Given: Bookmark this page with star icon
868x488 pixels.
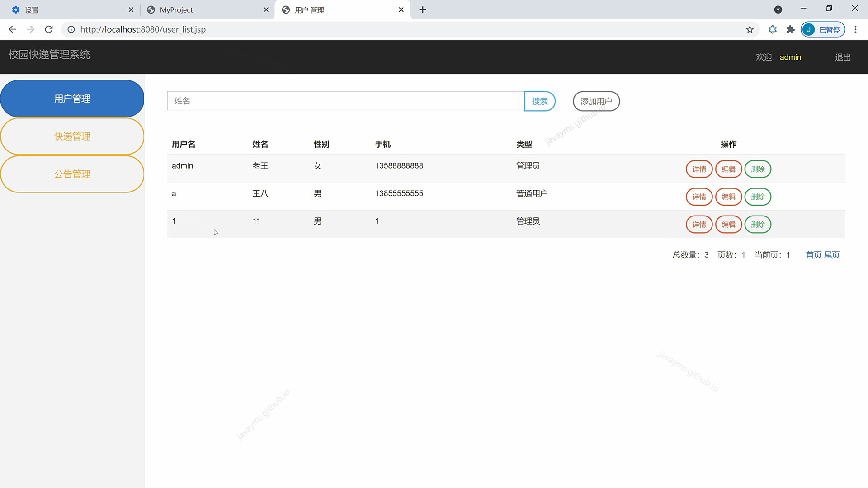Looking at the screenshot, I should point(750,29).
